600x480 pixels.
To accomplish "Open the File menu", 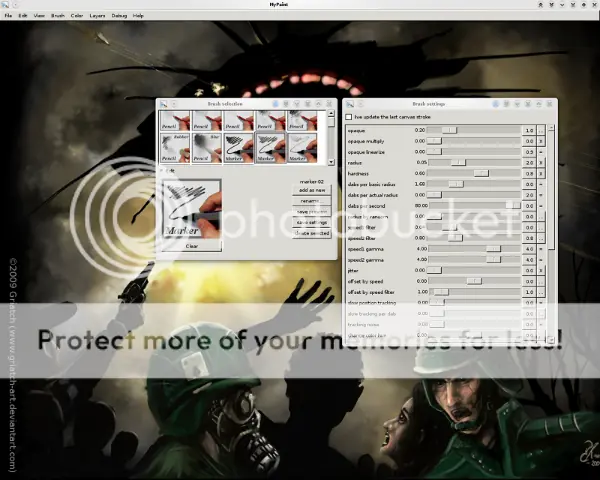I will [x=8, y=16].
